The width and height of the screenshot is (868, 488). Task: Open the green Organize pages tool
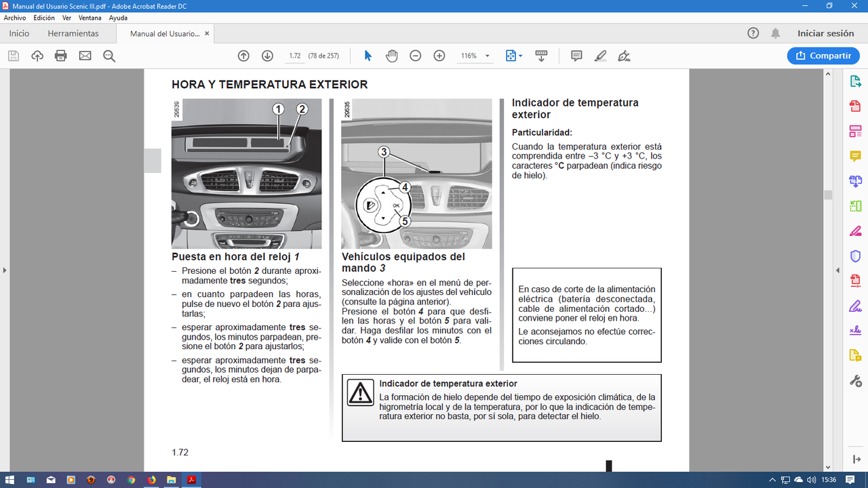855,206
